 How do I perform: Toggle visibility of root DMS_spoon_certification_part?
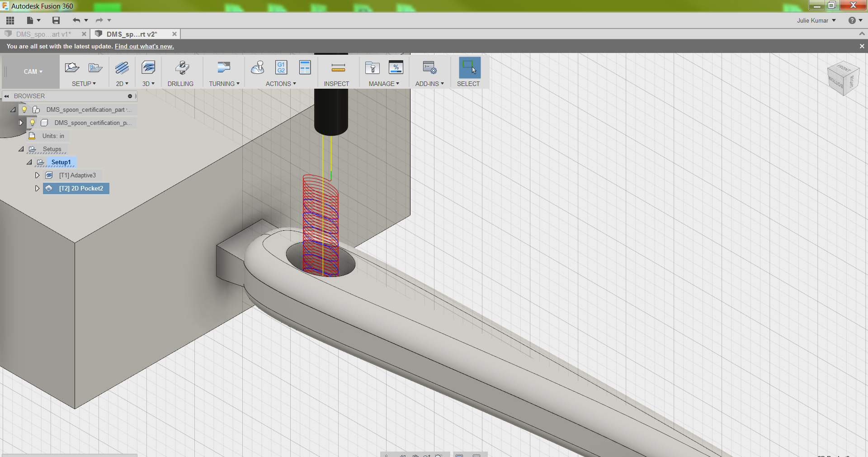[x=24, y=109]
